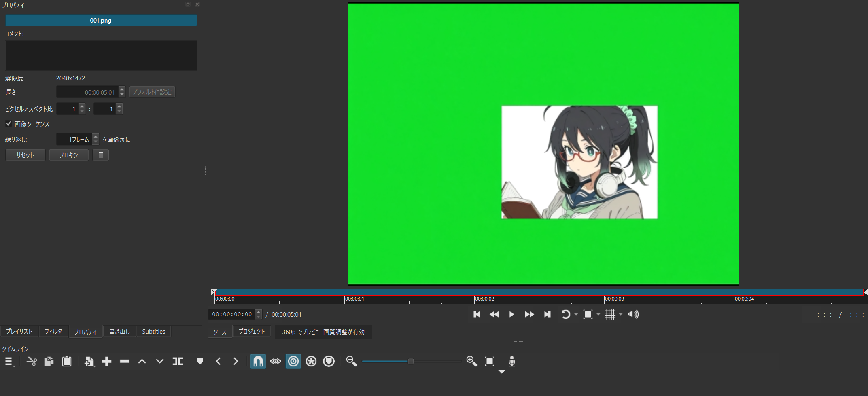This screenshot has width=868, height=396.
Task: Open the volume speaker control
Action: click(x=633, y=314)
